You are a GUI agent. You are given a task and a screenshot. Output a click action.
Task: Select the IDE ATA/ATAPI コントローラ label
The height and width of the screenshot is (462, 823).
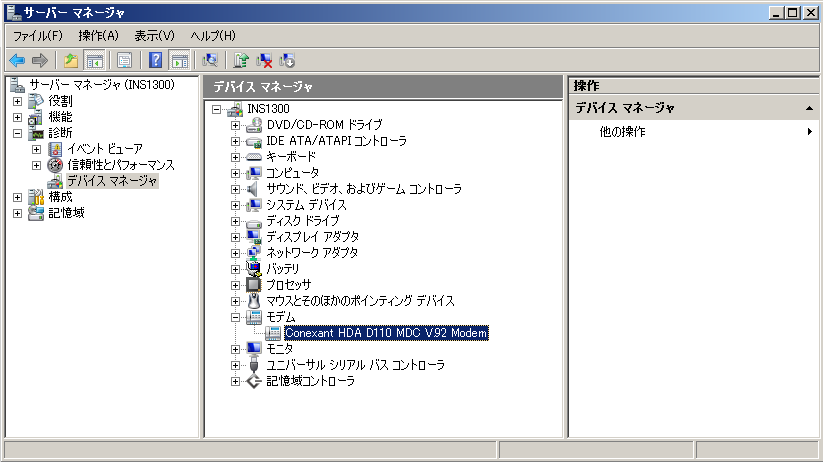tap(336, 141)
